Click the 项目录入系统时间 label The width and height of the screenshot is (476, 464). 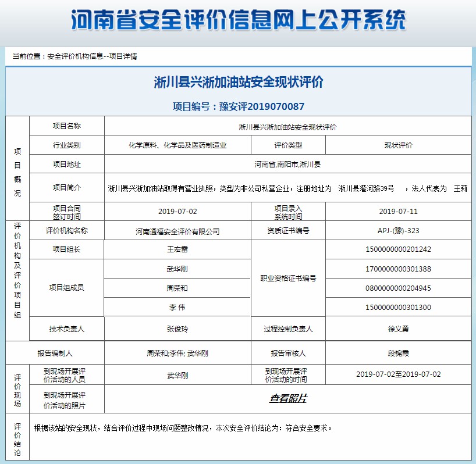(x=288, y=212)
